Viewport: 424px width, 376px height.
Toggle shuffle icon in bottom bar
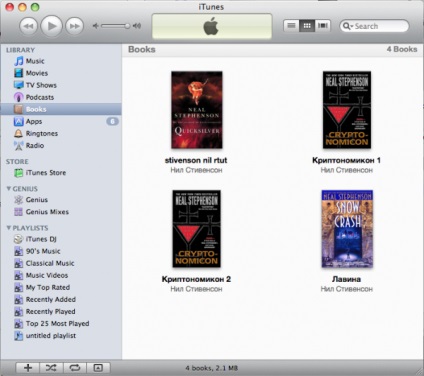(x=51, y=368)
